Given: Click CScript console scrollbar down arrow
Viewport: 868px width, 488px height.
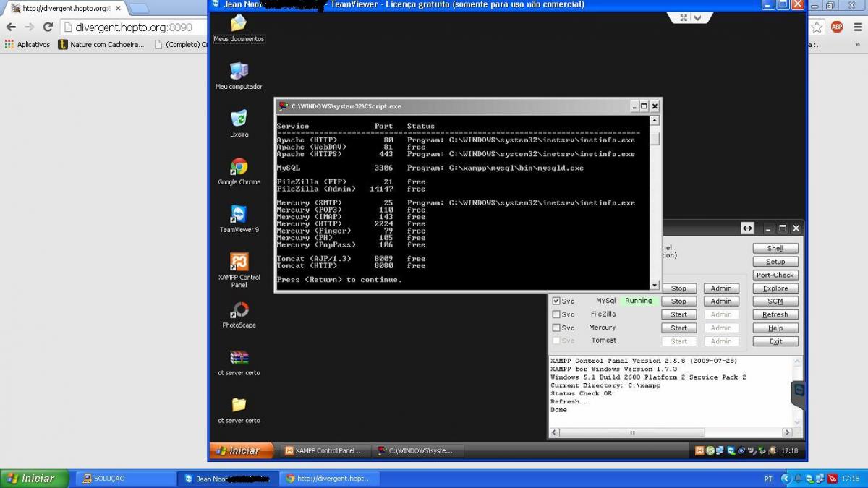Looking at the screenshot, I should pyautogui.click(x=655, y=285).
